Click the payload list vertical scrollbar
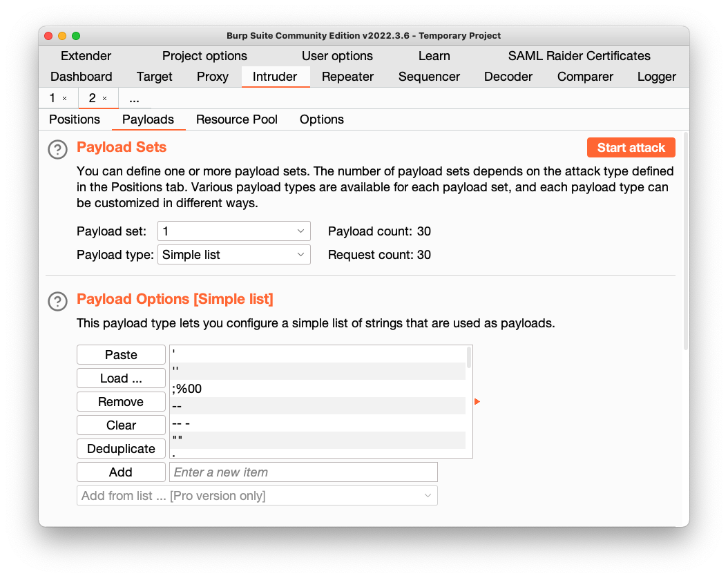The width and height of the screenshot is (728, 578). [x=469, y=358]
